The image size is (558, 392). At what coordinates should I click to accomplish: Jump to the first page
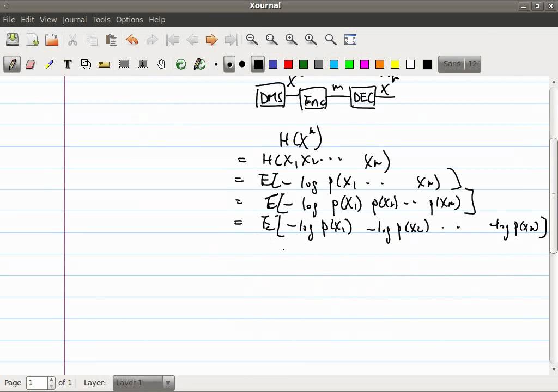pos(173,40)
